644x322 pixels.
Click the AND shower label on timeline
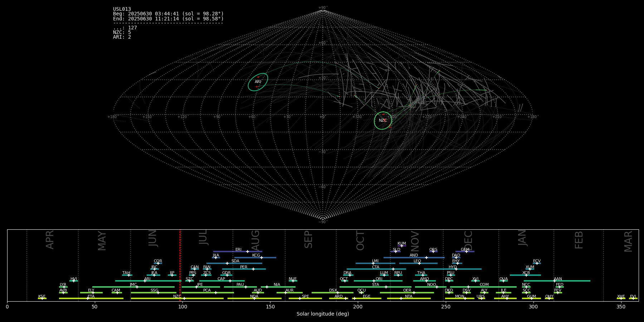coord(414,255)
